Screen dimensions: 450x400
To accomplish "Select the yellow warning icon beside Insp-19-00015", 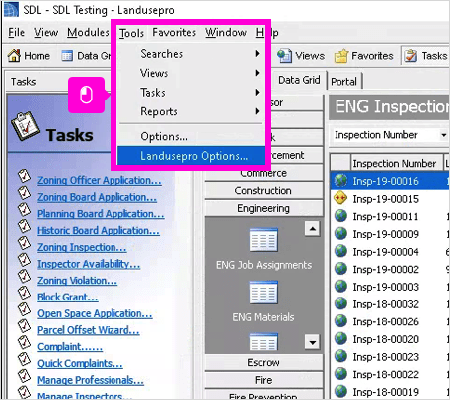I will (x=340, y=198).
